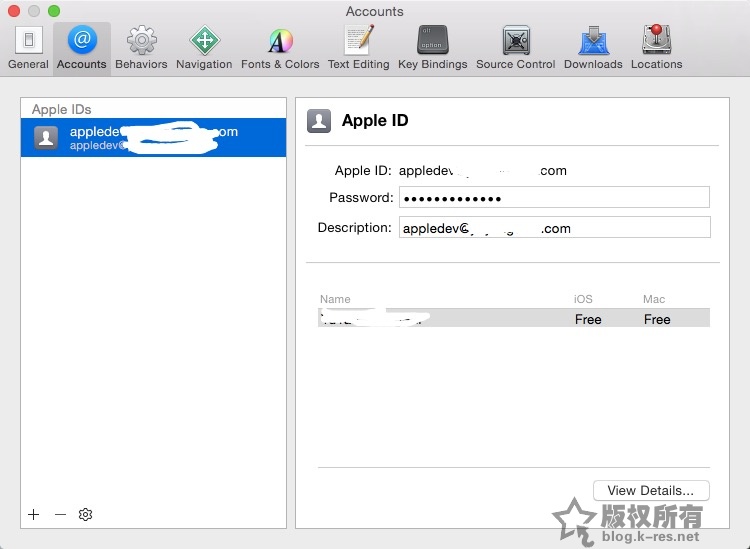The image size is (750, 549).
Task: Close the Accounts window
Action: [14, 11]
